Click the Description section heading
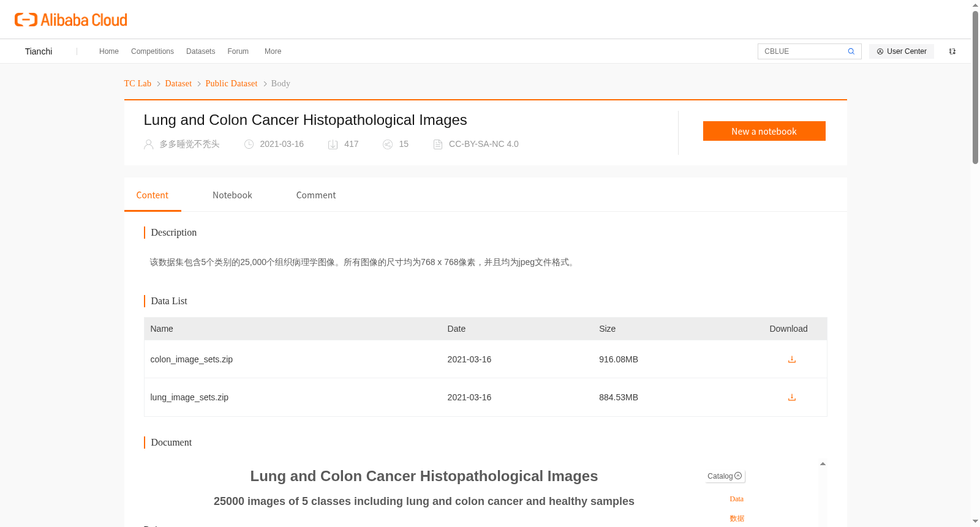Viewport: 980px width, 527px height. [174, 233]
